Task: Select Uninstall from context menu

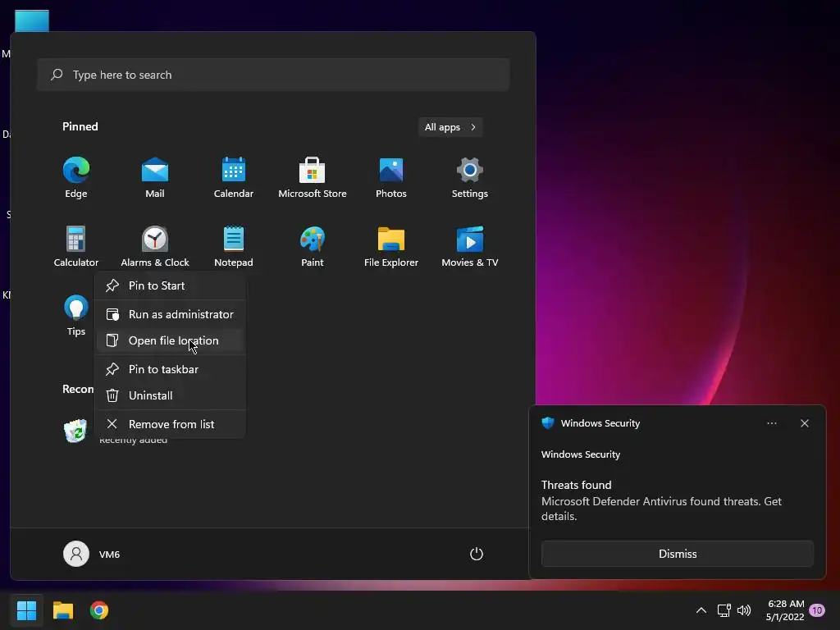Action: pyautogui.click(x=171, y=396)
